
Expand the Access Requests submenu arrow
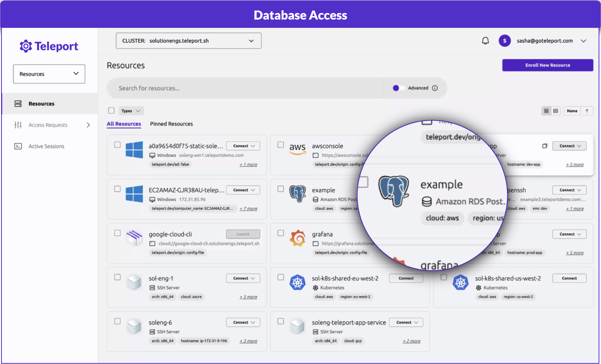88,125
